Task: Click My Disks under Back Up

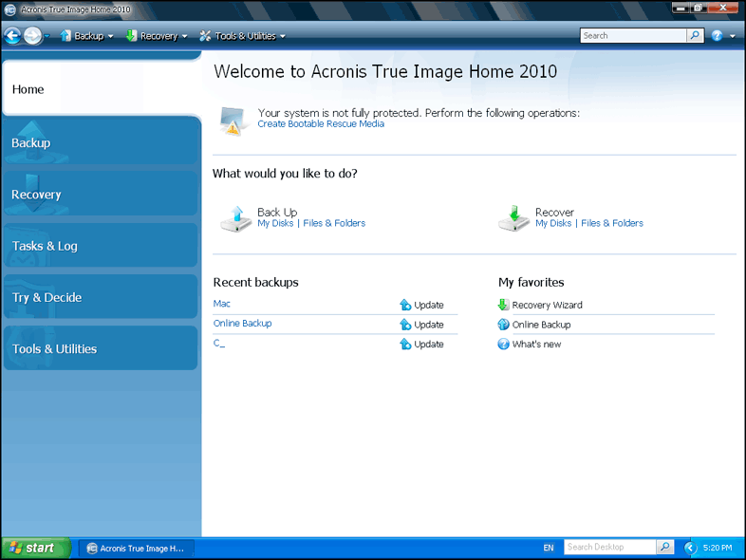Action: (x=275, y=223)
